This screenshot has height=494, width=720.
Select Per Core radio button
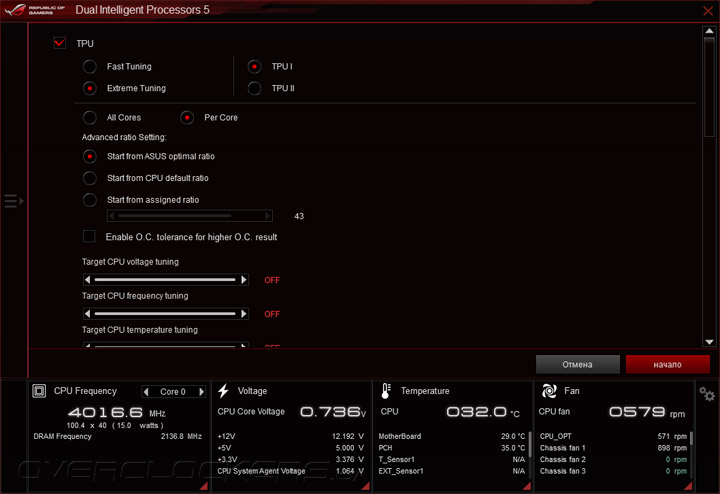(187, 118)
